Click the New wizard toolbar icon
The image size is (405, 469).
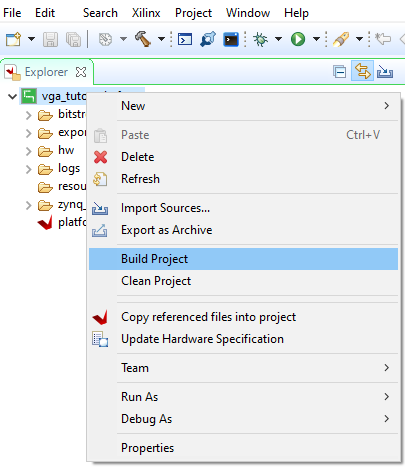click(13, 39)
